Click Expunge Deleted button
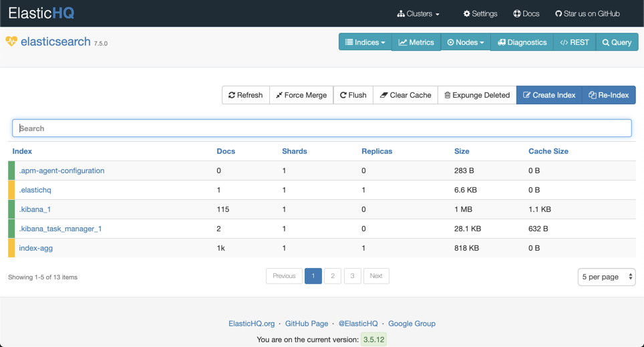This screenshot has height=347, width=644. 477,95
